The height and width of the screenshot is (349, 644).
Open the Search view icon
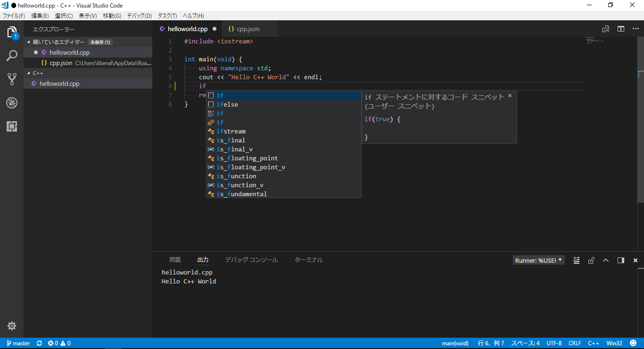(x=12, y=56)
